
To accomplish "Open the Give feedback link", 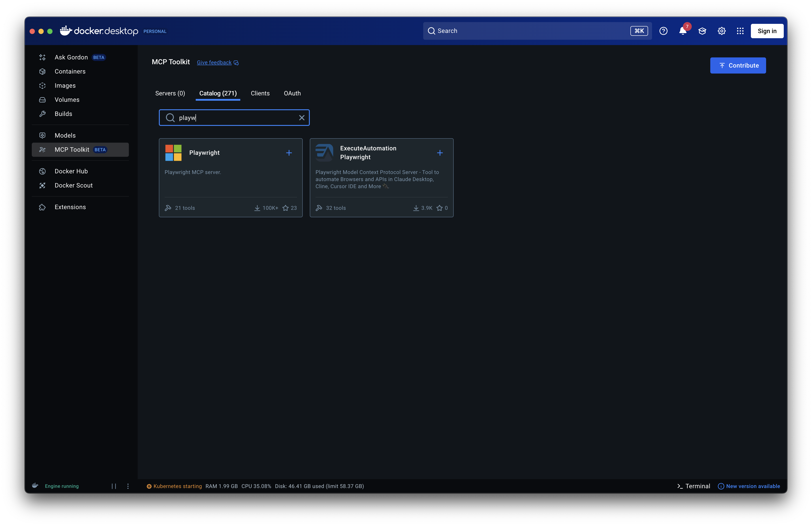I will coord(215,62).
